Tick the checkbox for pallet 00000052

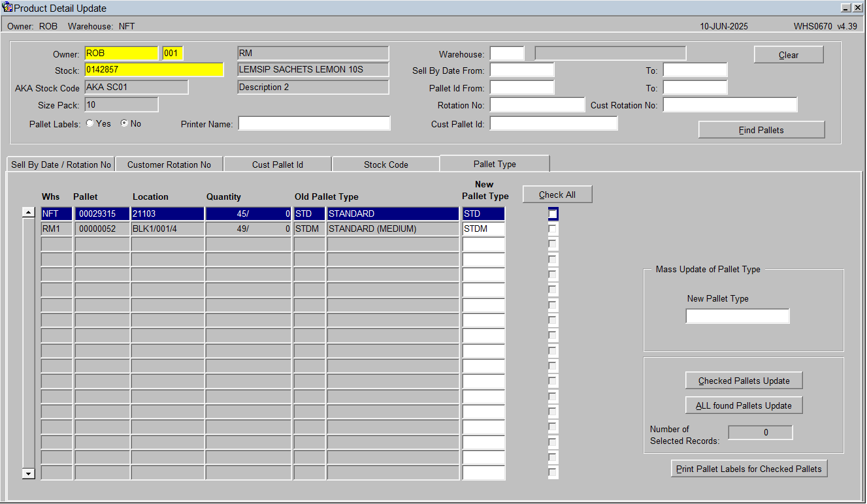coord(553,229)
